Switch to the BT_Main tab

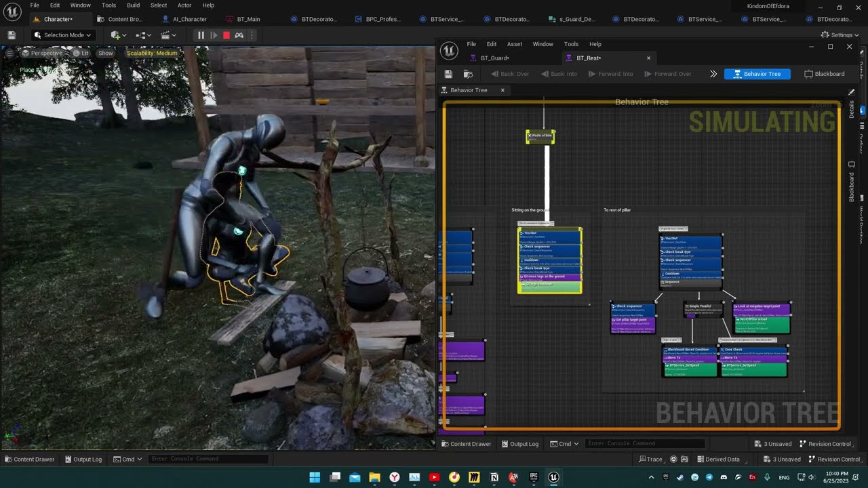(243, 19)
